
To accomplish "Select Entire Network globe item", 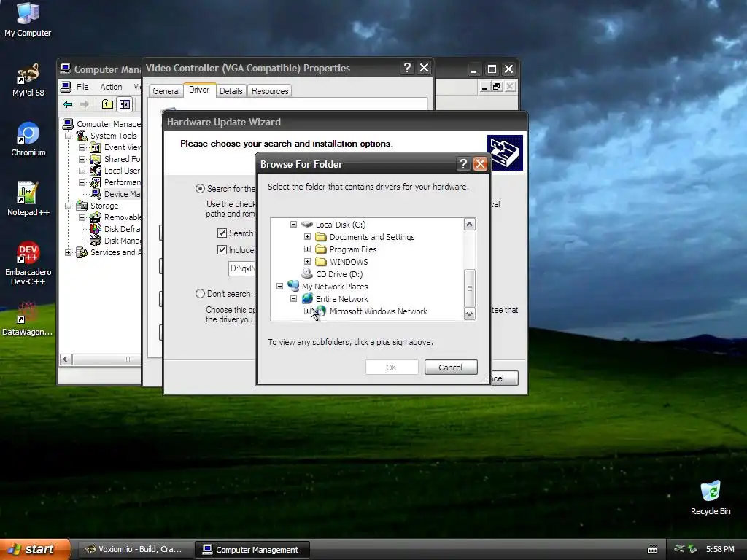I will pos(307,298).
